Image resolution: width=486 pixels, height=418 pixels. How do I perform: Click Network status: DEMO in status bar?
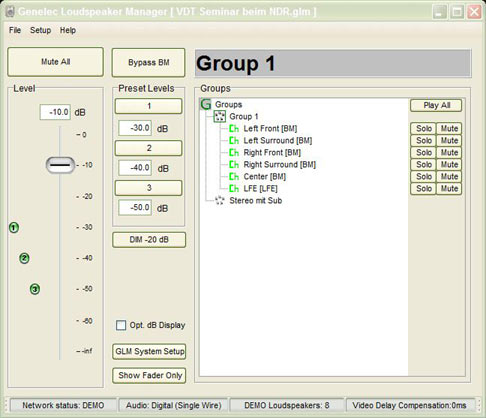pos(63,405)
